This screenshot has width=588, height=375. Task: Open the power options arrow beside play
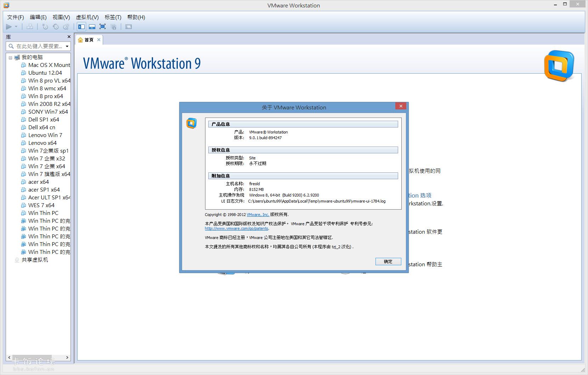coord(16,27)
